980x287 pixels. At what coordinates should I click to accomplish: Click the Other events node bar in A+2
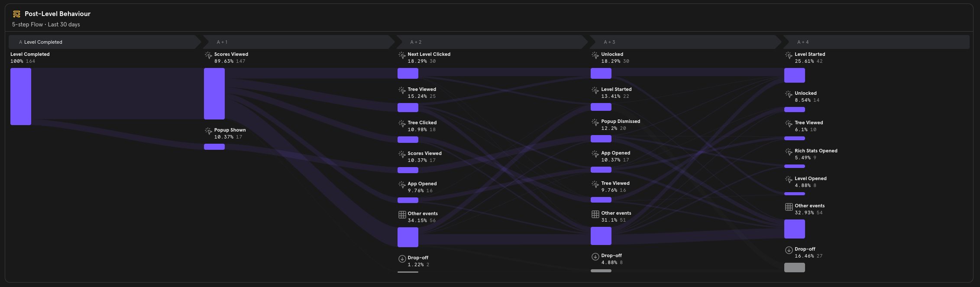408,237
